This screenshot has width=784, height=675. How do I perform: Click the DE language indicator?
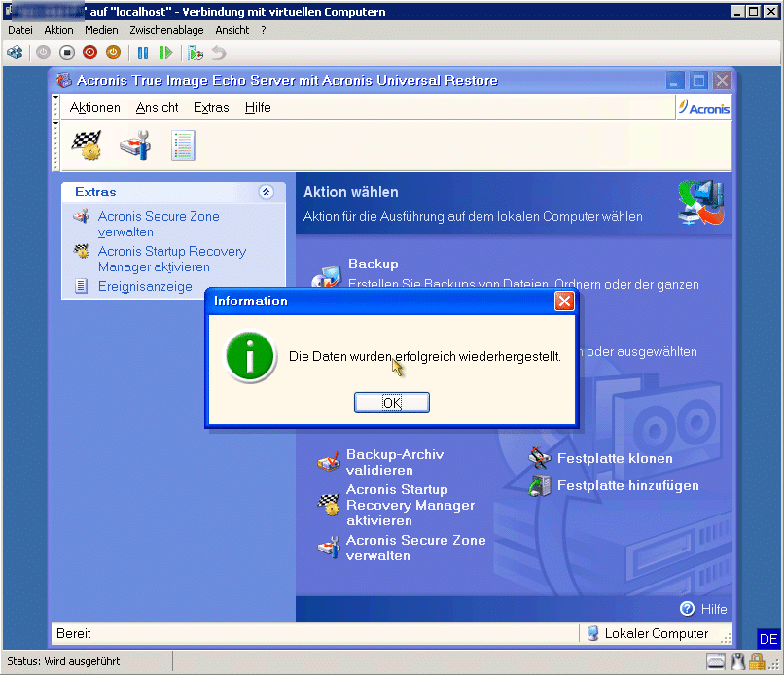coord(768,639)
